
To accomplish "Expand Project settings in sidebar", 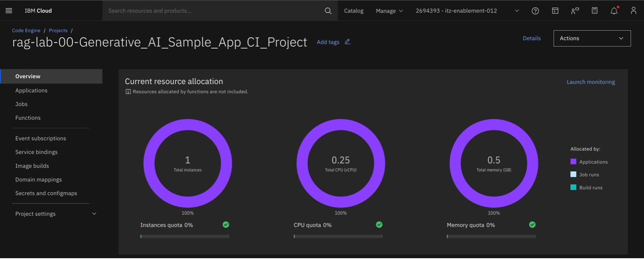I will 55,214.
